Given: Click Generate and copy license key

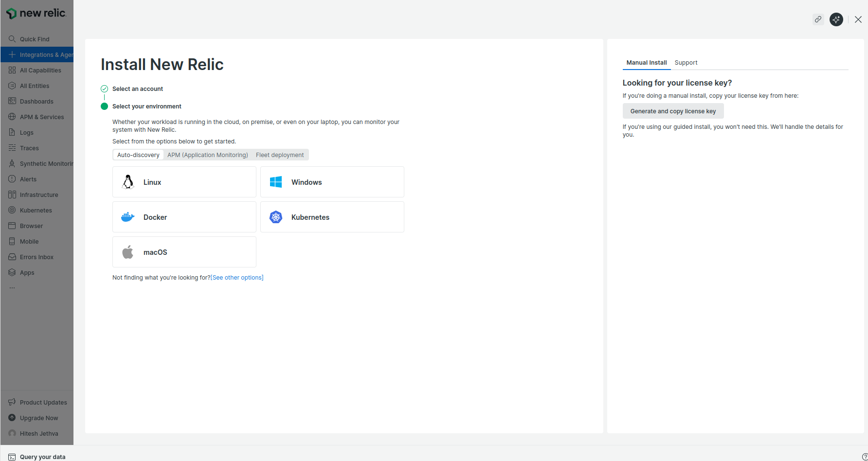Looking at the screenshot, I should click(x=673, y=111).
